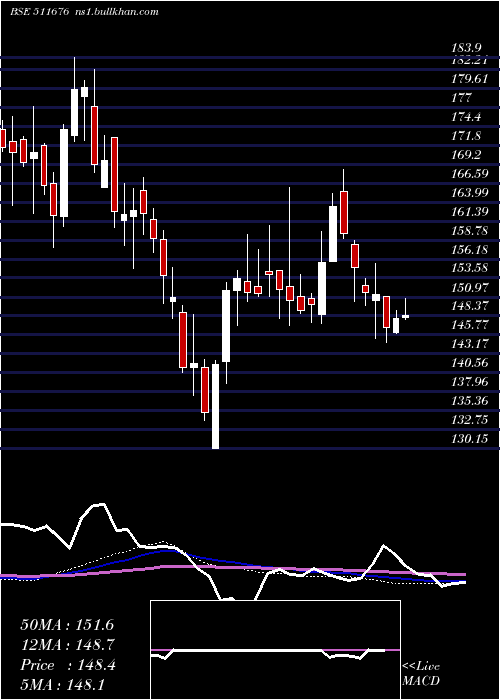Click the 163.99 price level label
Screen dimensions: 500x700
pos(469,192)
